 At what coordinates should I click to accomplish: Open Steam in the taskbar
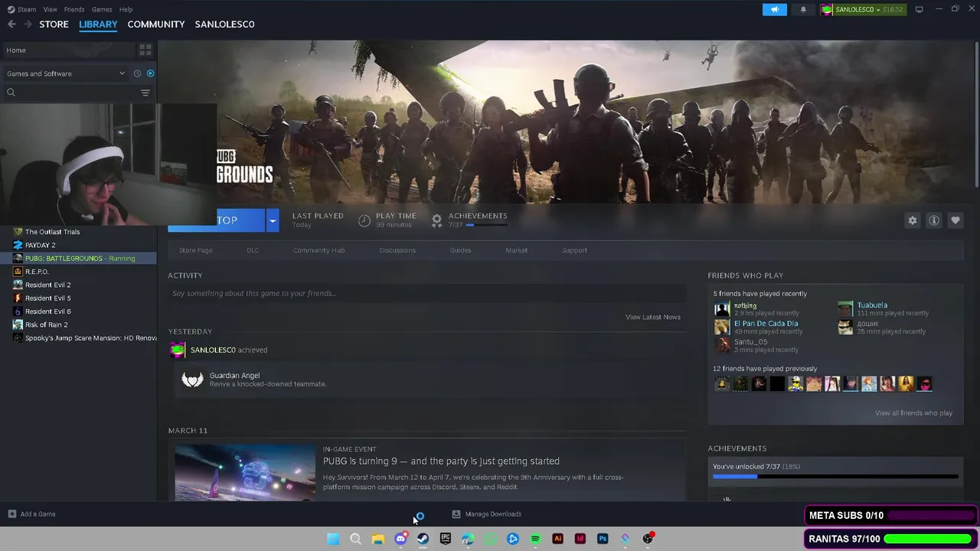(423, 539)
